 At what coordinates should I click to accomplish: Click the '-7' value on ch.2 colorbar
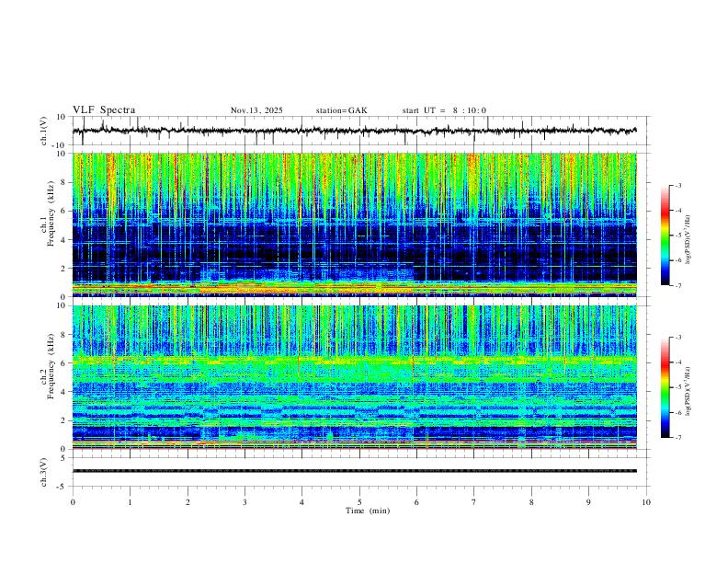point(678,438)
